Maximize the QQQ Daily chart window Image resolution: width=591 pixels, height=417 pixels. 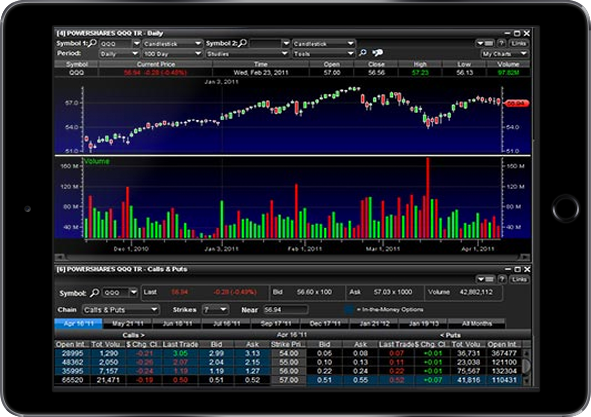click(517, 33)
